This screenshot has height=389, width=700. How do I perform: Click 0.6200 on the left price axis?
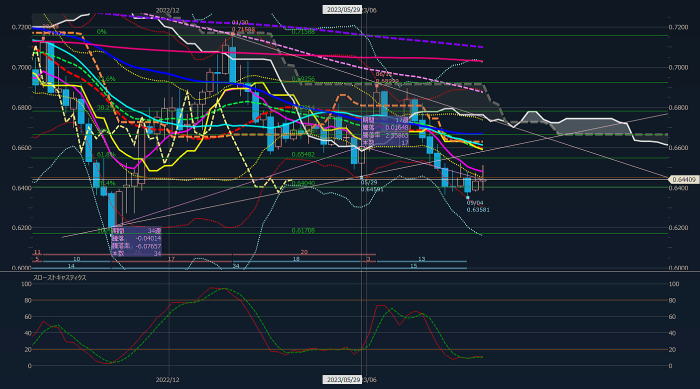click(21, 228)
